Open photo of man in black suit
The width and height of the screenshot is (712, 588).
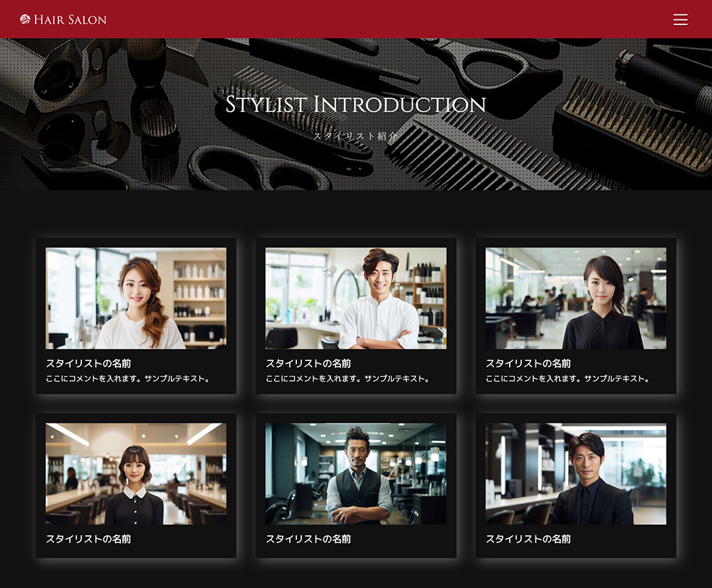[576, 473]
